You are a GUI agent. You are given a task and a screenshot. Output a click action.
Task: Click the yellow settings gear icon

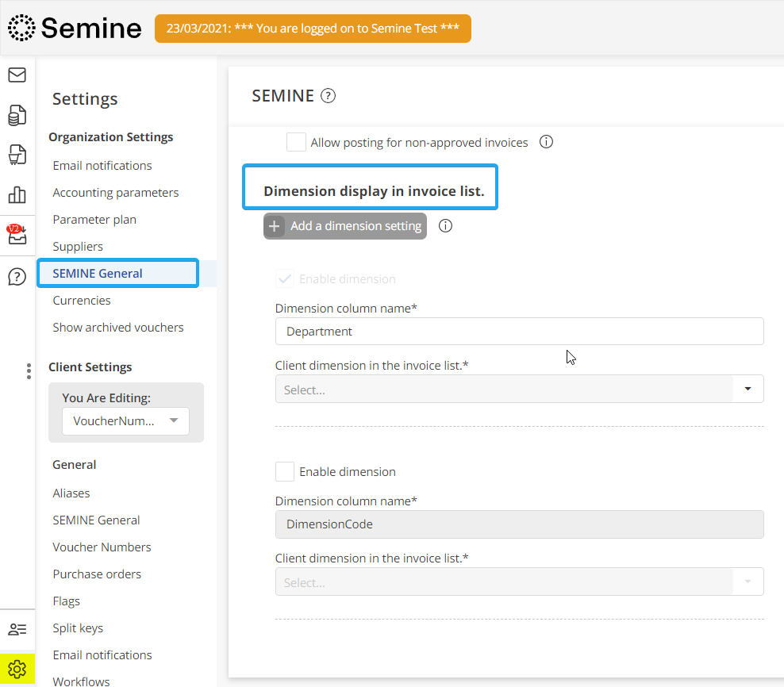coord(17,669)
